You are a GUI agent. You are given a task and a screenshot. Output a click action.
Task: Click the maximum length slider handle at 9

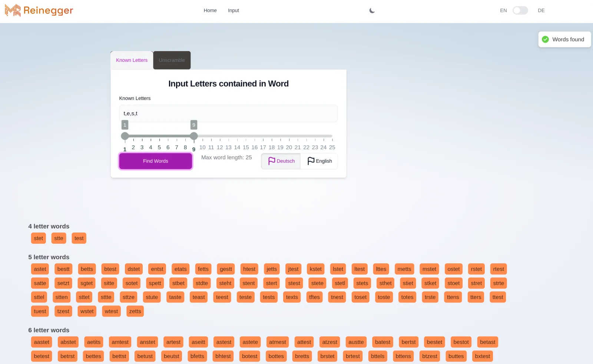(194, 136)
